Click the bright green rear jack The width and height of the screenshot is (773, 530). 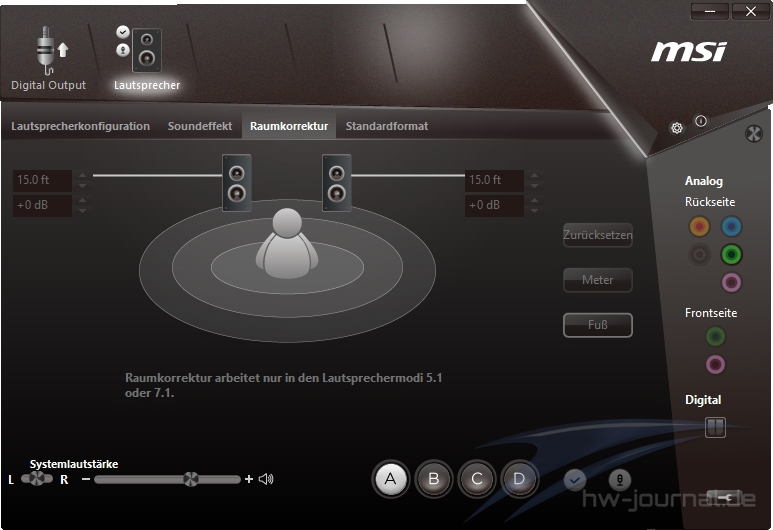(732, 254)
